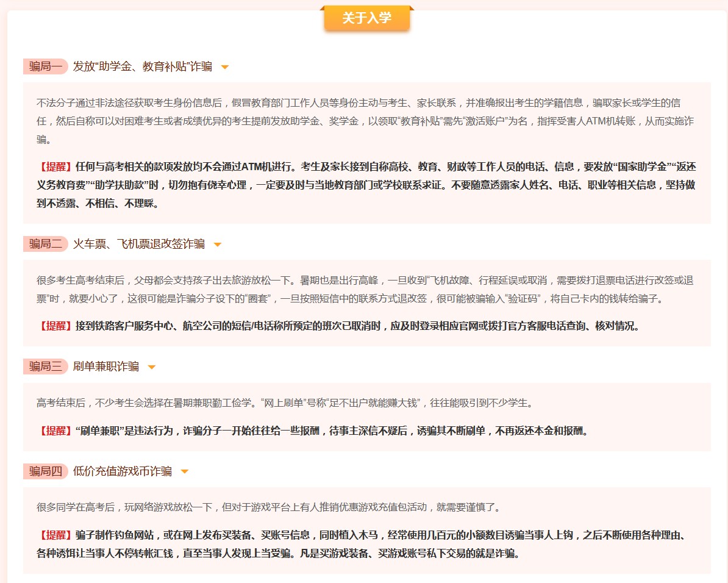Select the 刷单兼职诈骗 heading text
This screenshot has height=583, width=728.
[106, 367]
